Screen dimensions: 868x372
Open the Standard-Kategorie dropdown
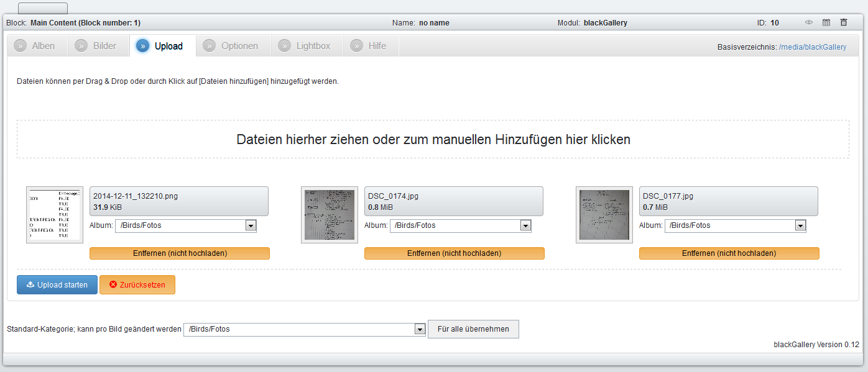(305, 329)
